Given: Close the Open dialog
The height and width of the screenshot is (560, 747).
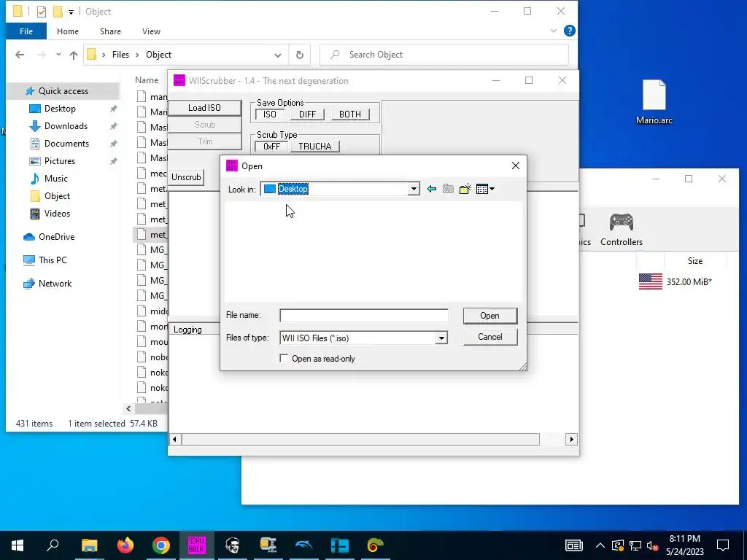Looking at the screenshot, I should pyautogui.click(x=516, y=166).
